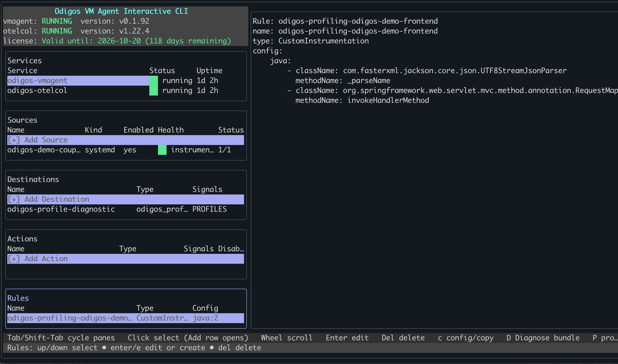This screenshot has width=618, height=364.
Task: Focus the Actions pane title
Action: (22, 239)
